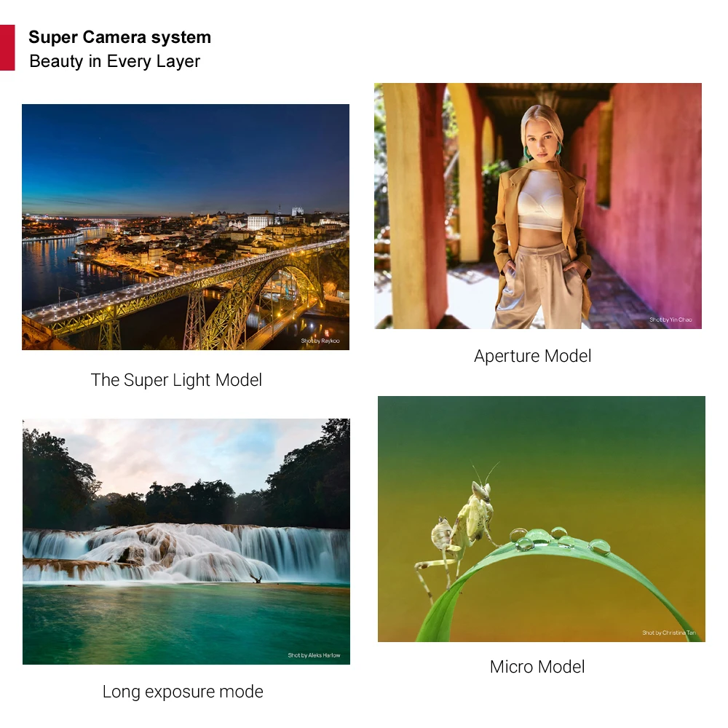Click the 'Beauty in Every Layer' subtitle
This screenshot has width=728, height=728.
point(115,61)
